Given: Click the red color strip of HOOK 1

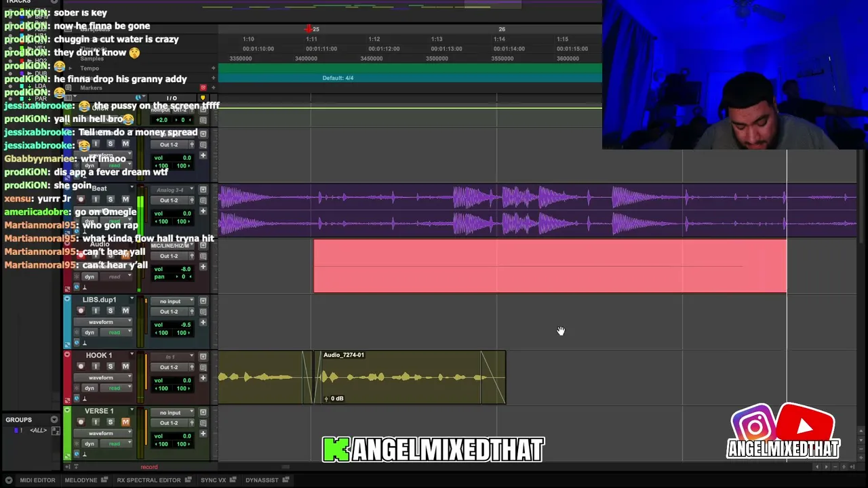Looking at the screenshot, I should pos(67,378).
